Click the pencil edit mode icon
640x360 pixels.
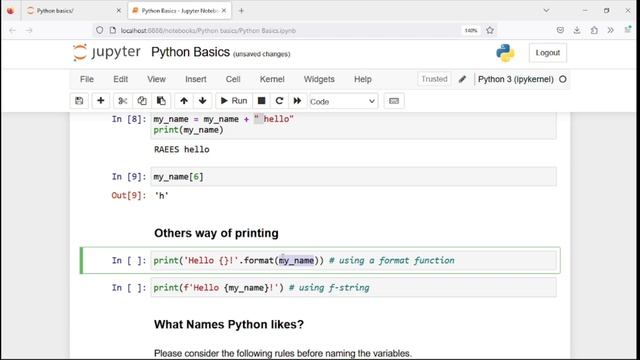tap(462, 79)
